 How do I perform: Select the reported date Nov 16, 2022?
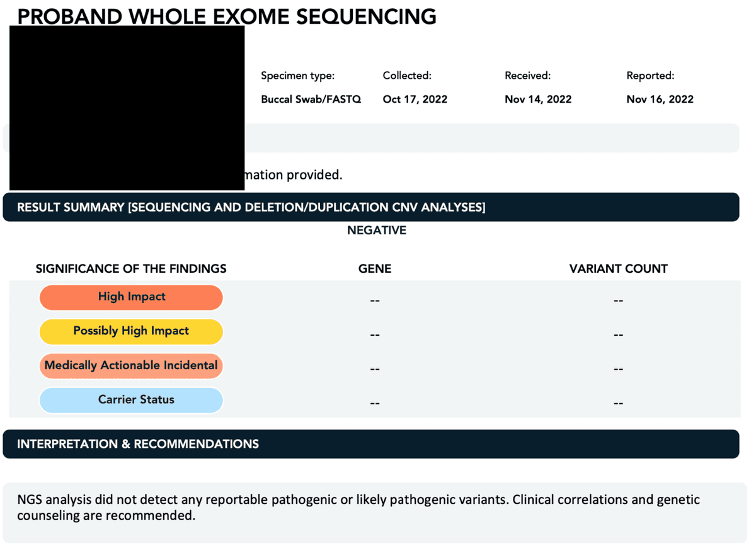pyautogui.click(x=660, y=100)
